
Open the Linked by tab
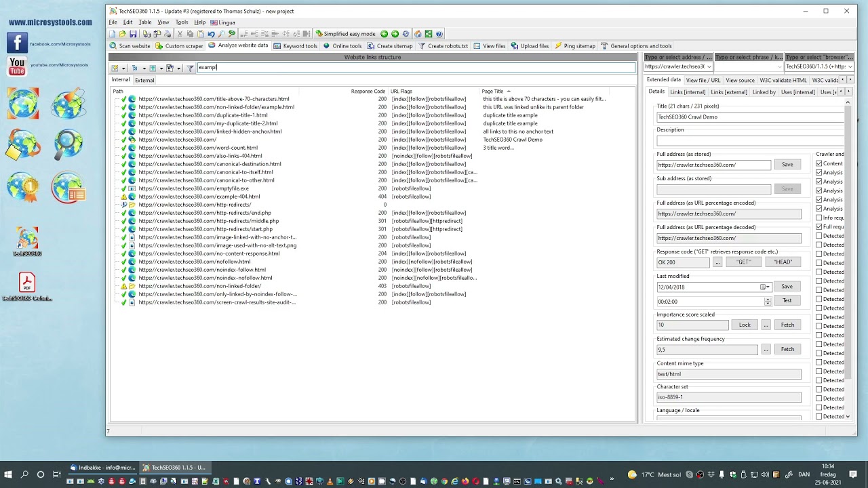point(764,91)
